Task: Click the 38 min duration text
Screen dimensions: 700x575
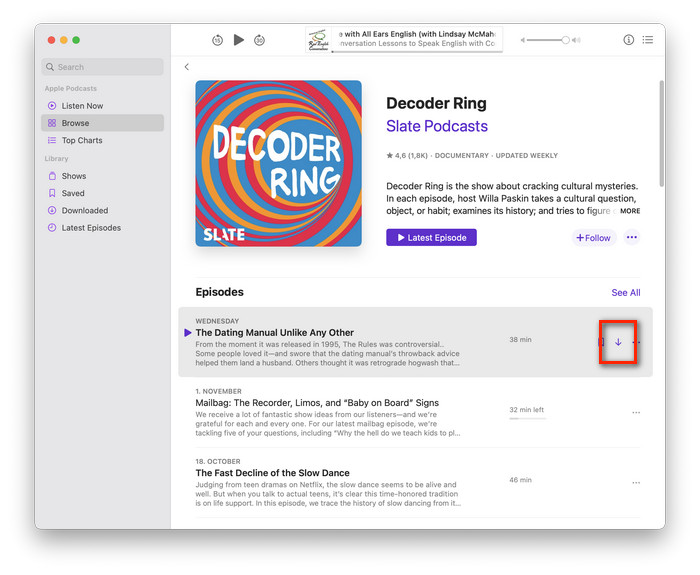Action: pyautogui.click(x=520, y=340)
